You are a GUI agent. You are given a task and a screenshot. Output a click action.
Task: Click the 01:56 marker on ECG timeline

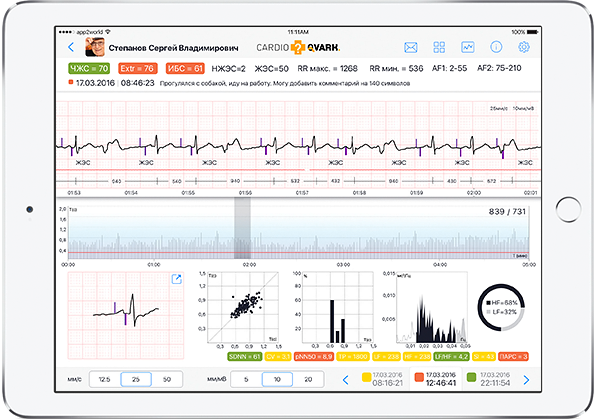245,193
